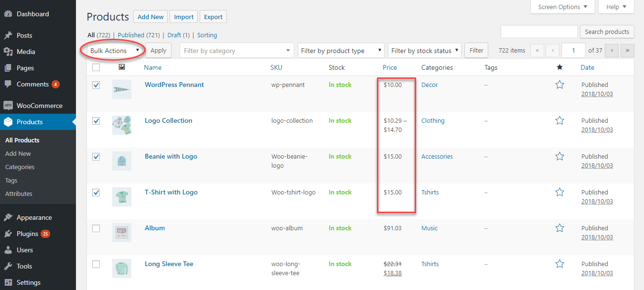
Task: Star the Album product as featured
Action: (560, 228)
